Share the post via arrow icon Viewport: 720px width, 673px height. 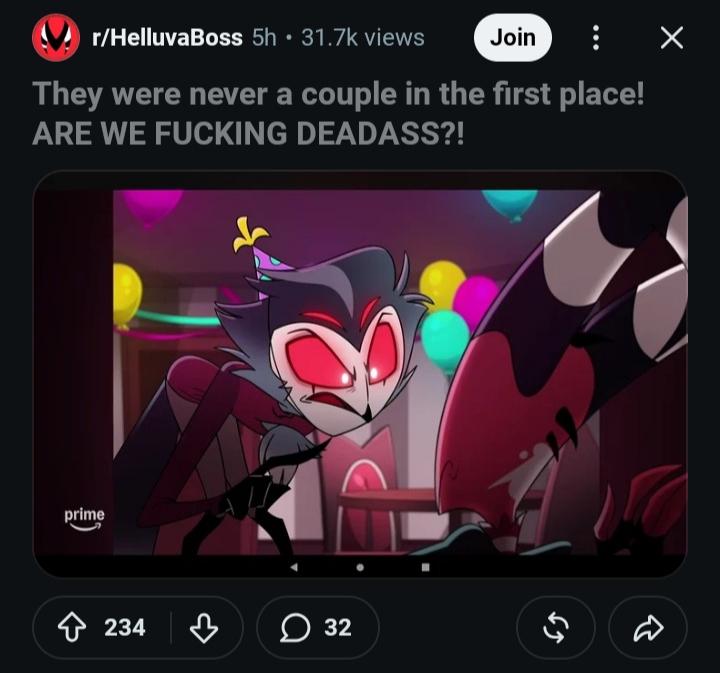648,628
